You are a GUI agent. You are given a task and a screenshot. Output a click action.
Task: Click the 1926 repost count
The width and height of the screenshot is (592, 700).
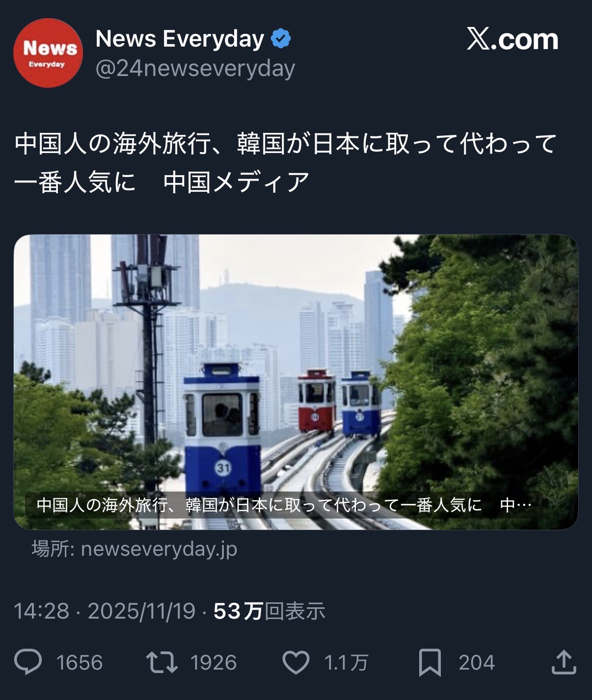coord(214,663)
